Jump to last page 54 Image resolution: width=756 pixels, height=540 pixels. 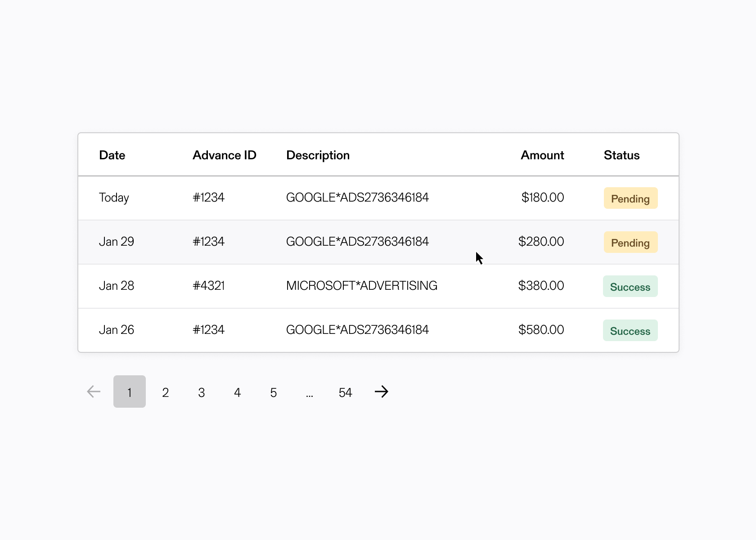(x=345, y=392)
